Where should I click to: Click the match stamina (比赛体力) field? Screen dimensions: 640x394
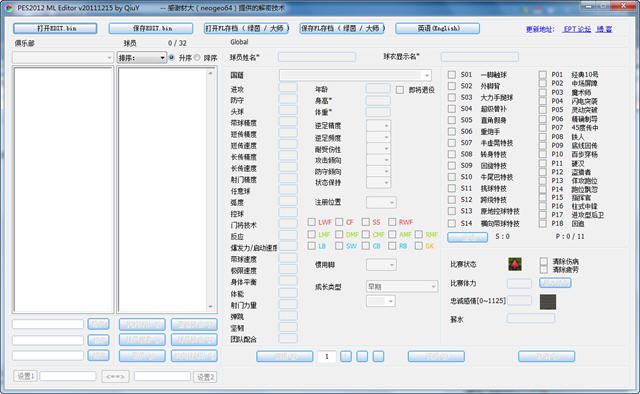point(519,283)
